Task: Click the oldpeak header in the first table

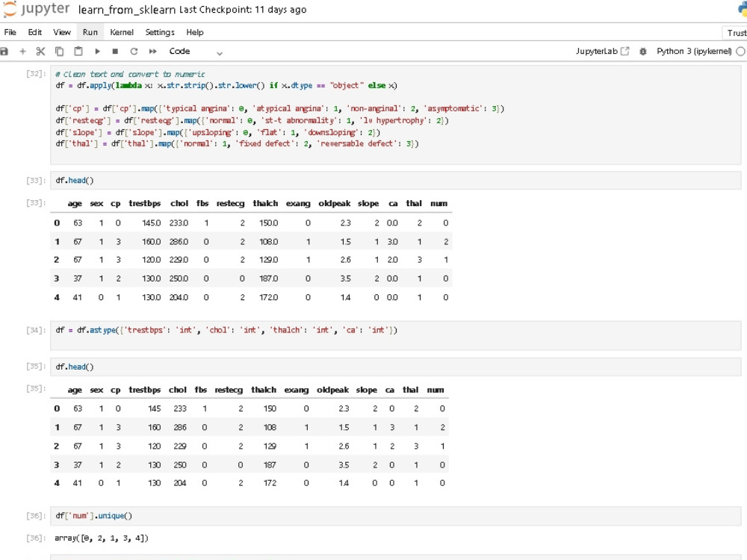Action: coord(335,203)
